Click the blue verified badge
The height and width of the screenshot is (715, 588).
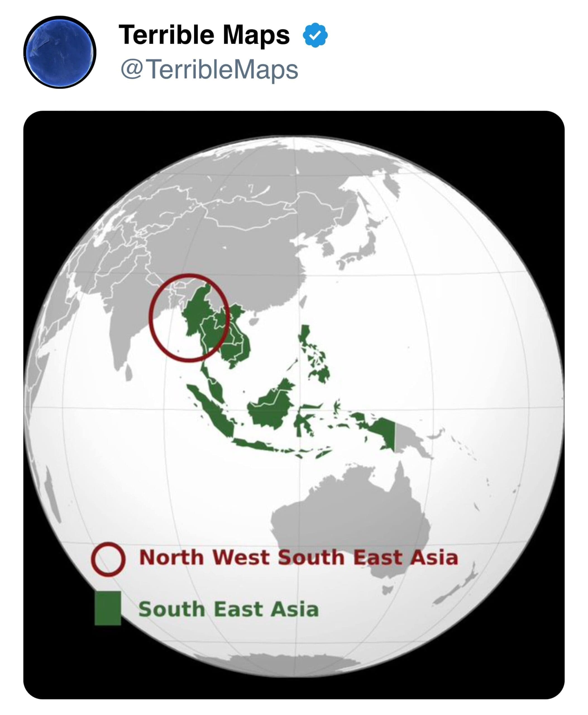(315, 35)
